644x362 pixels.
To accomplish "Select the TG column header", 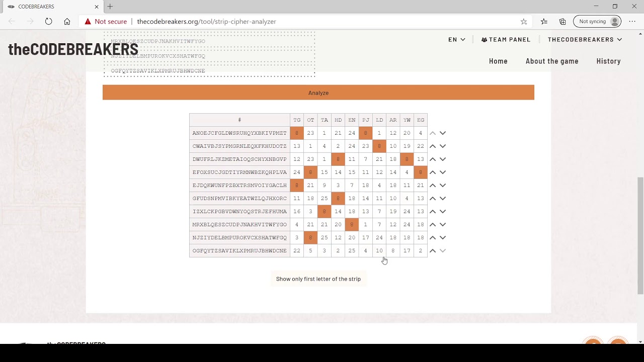I will tap(297, 120).
